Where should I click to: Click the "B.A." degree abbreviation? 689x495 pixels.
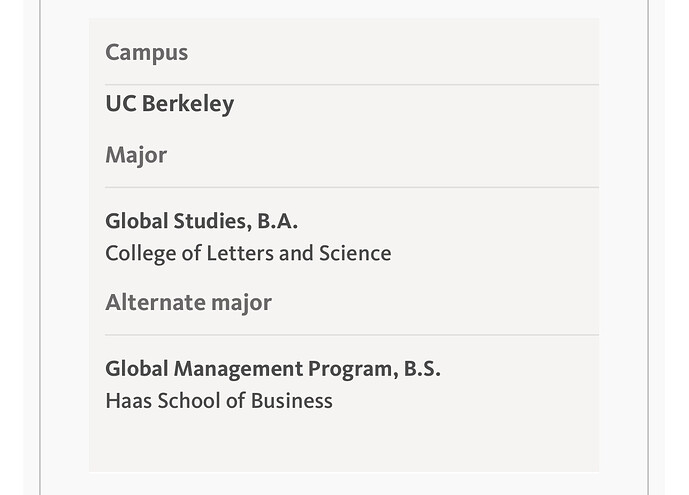[277, 221]
